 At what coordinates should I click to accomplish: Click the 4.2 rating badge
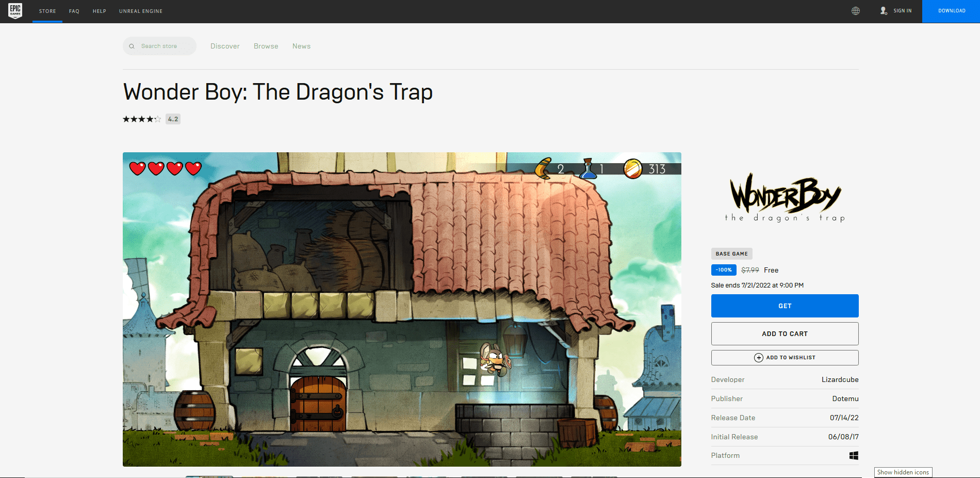click(x=173, y=119)
